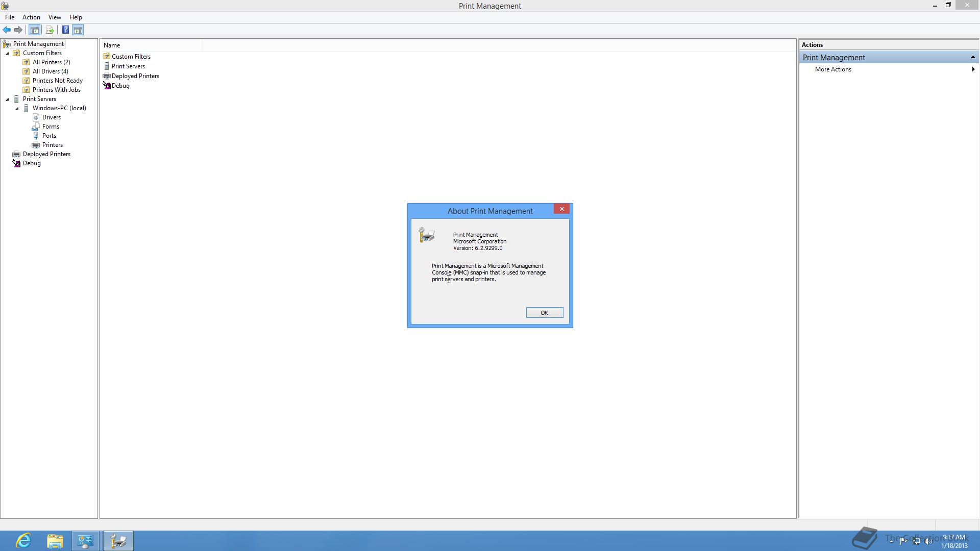This screenshot has width=980, height=551.
Task: Select Printers With Jobs filter
Action: tap(57, 90)
